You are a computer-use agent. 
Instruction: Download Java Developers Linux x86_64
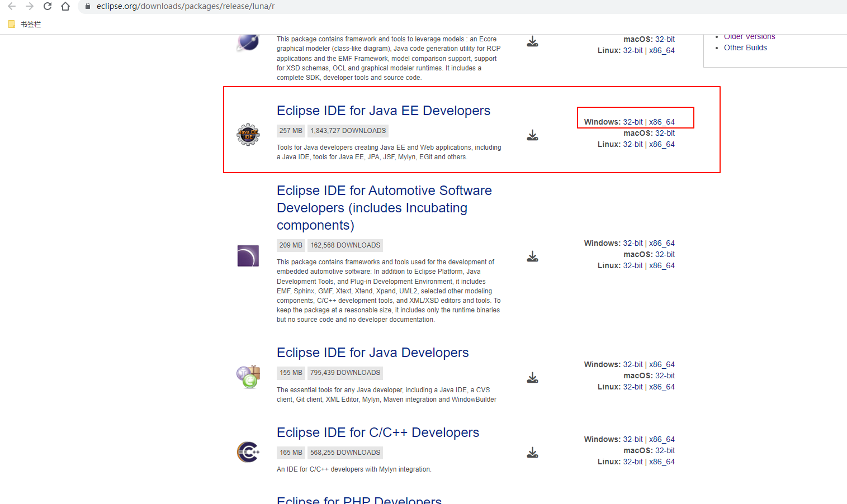click(x=662, y=387)
